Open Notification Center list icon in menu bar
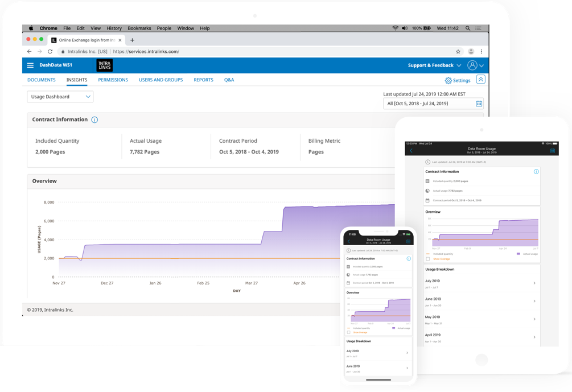The image size is (572, 392). click(x=478, y=28)
